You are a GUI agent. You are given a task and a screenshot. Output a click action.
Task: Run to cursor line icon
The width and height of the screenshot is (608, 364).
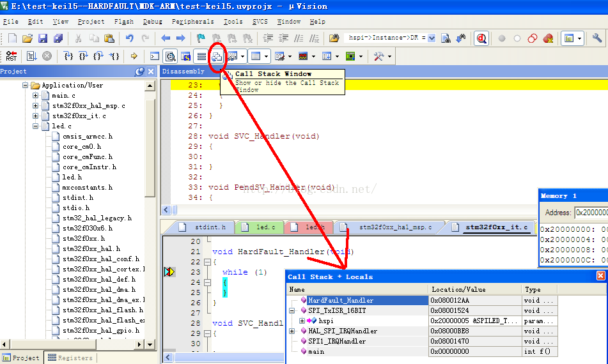point(114,56)
